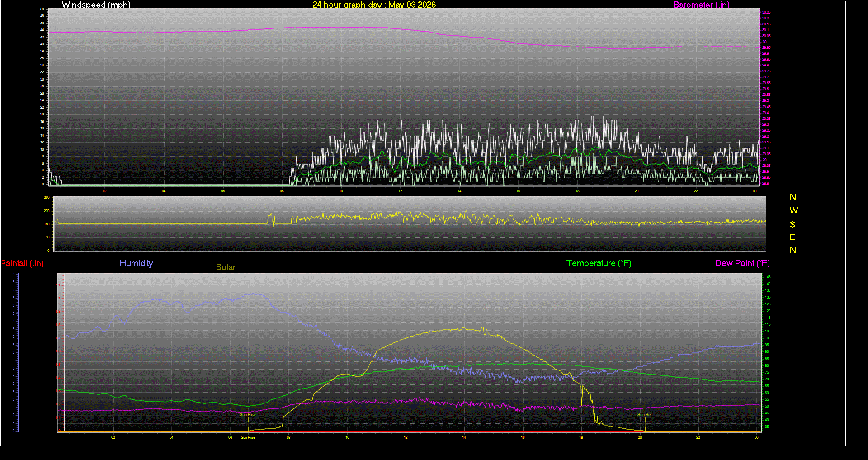The image size is (868, 460).
Task: Click the "20" hour tick under the windspeed chart
Action: coord(637,191)
